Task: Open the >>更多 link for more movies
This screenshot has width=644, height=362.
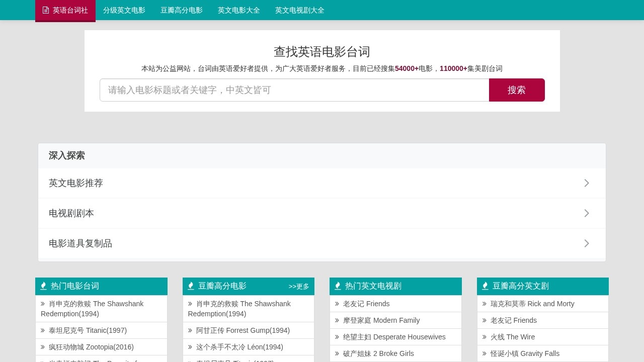Action: point(298,287)
